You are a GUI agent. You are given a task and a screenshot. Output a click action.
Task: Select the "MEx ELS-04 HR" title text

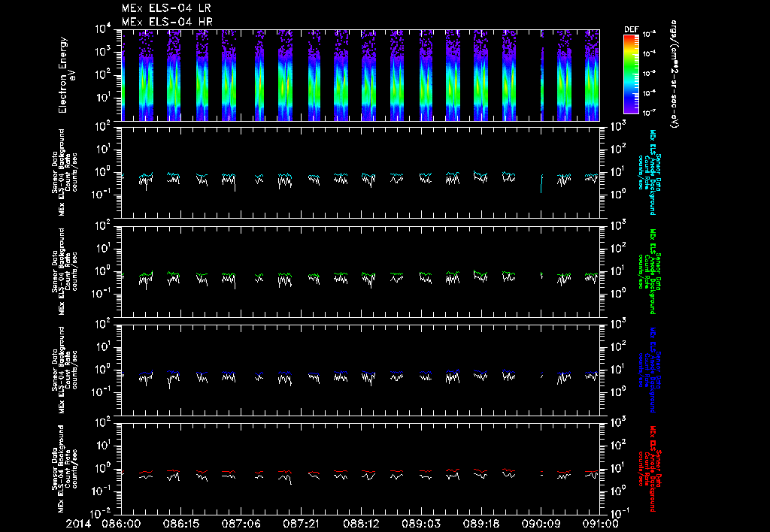pyautogui.click(x=167, y=22)
